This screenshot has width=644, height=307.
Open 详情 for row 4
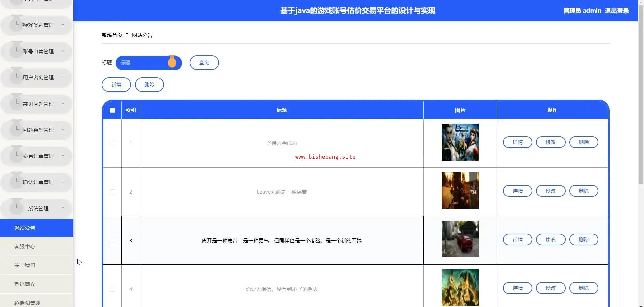click(518, 288)
